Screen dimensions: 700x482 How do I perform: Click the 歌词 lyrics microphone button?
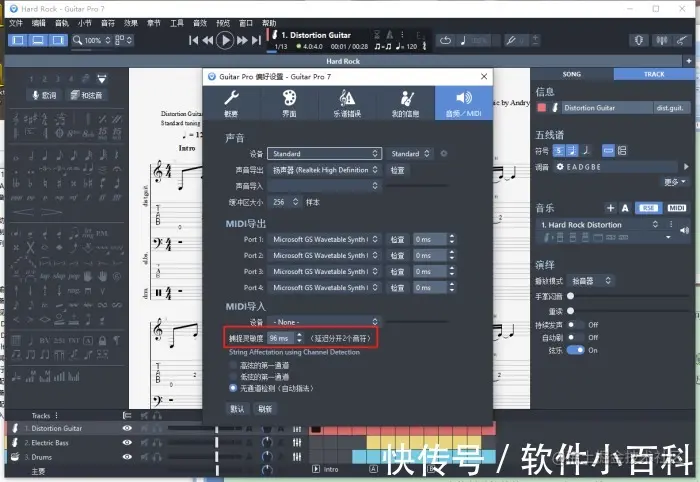(x=44, y=95)
